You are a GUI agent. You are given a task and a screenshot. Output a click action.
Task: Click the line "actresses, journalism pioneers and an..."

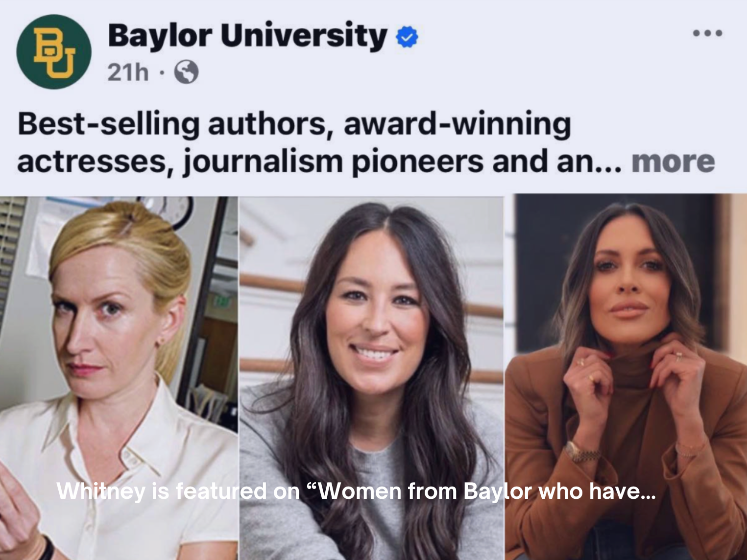coord(319,162)
